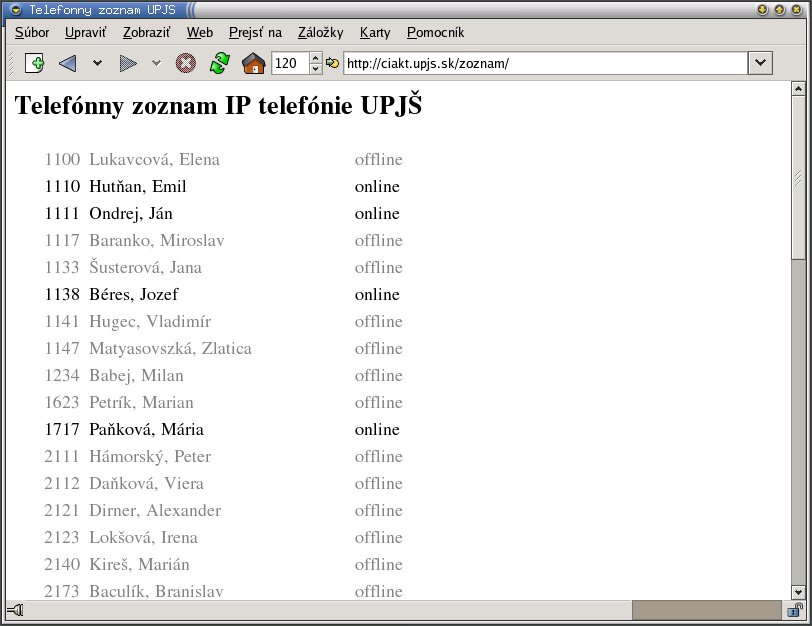Click online status for Paňková, Mária
The height and width of the screenshot is (626, 812).
click(377, 429)
